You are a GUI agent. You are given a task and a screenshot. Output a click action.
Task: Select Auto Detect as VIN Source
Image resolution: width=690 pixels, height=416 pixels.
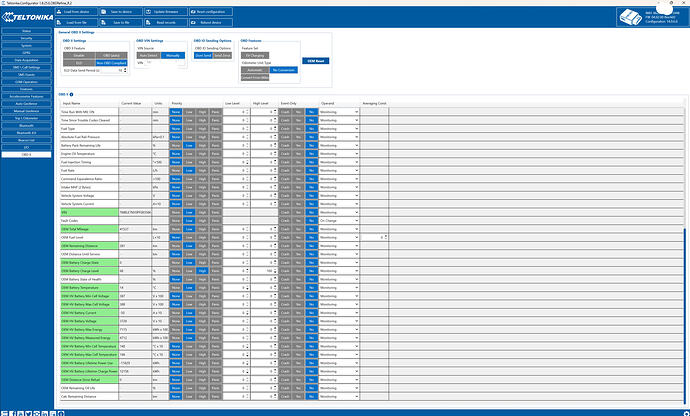point(149,55)
